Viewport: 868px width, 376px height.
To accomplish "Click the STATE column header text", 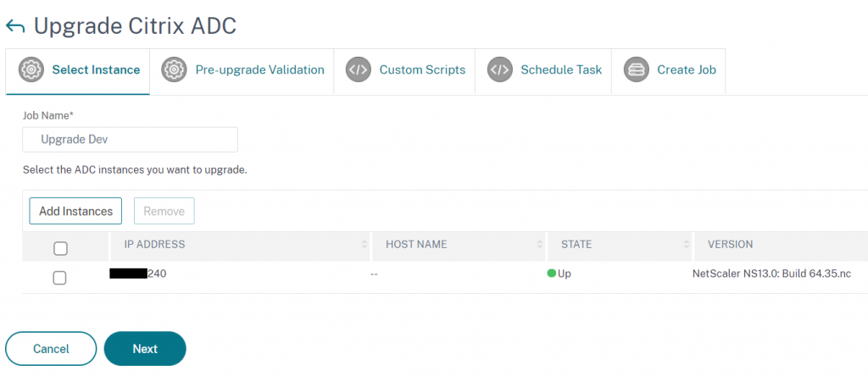I will tap(576, 245).
